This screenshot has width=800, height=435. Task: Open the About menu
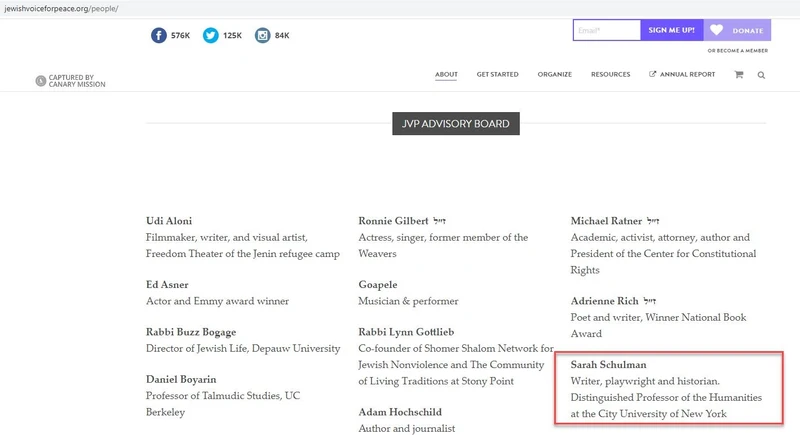446,74
